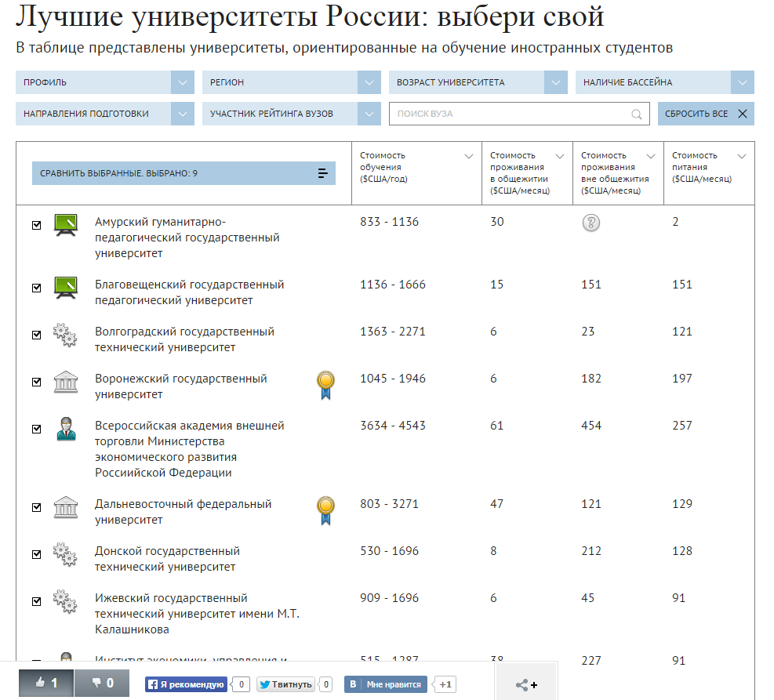Uncheck Амурский гуманитарно-педагогический университет checkbox
Screen dimensions: 774x700
(x=37, y=225)
